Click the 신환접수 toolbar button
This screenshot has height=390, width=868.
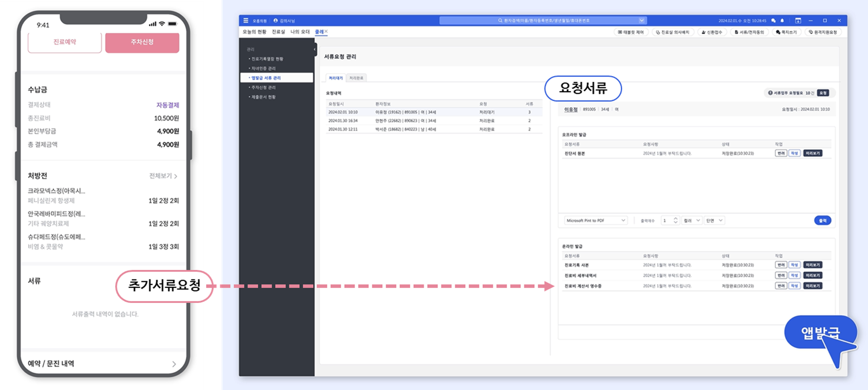713,32
